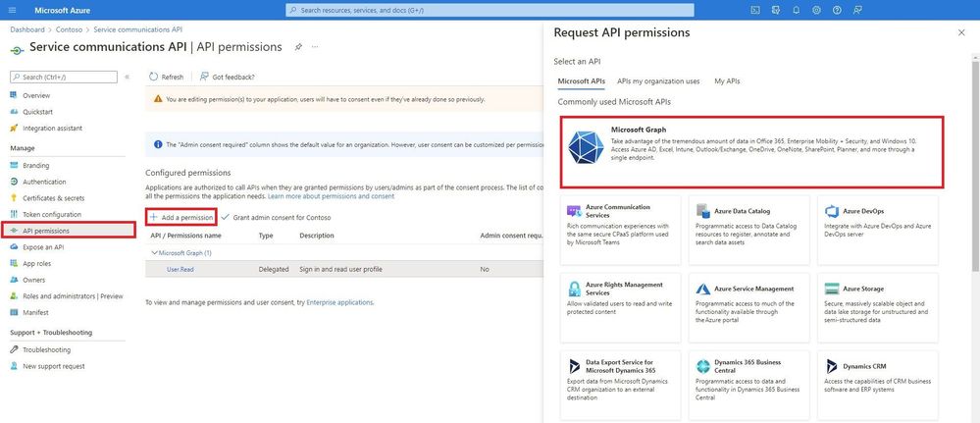Click Sign in and read user profile description
Screen dimensions: 980x423
(x=340, y=269)
